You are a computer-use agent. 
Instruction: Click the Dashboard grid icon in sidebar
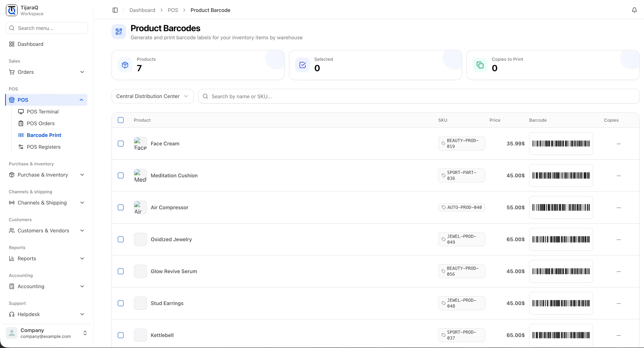pos(12,44)
